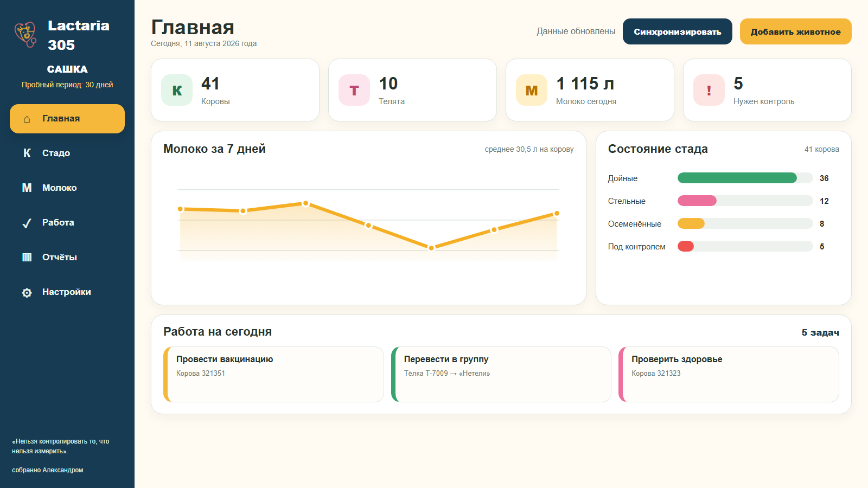The width and height of the screenshot is (868, 488).
Task: Click Добавить животное button
Action: [796, 31]
